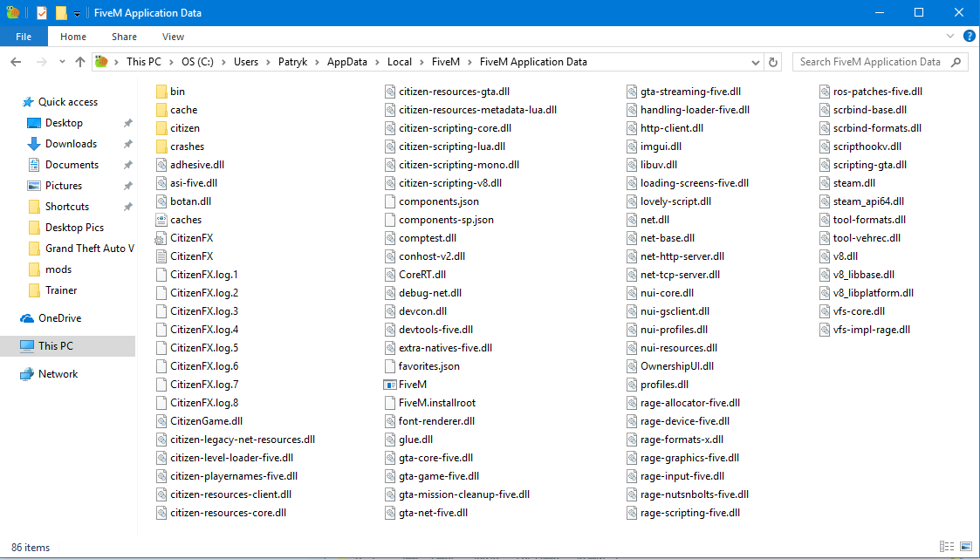Click the components.json file icon
The height and width of the screenshot is (559, 980).
[x=390, y=201]
